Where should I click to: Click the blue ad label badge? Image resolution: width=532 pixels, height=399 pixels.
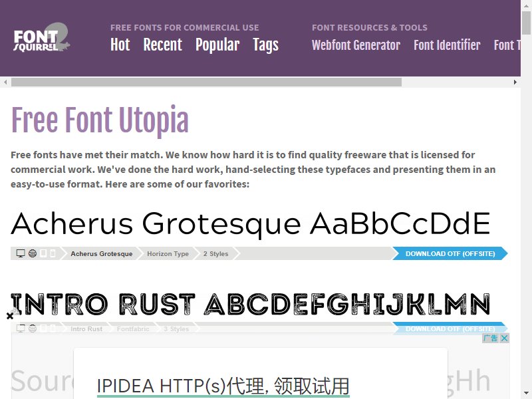[x=491, y=338]
